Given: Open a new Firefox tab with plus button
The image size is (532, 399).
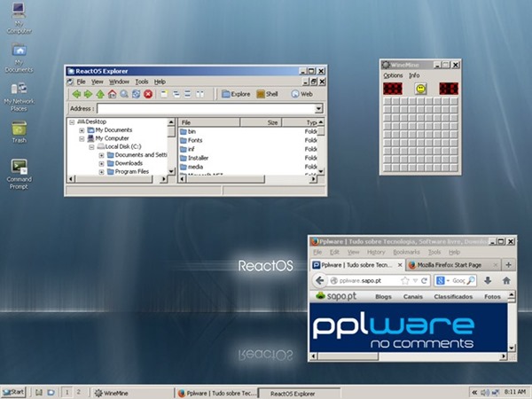Looking at the screenshot, I should (x=508, y=264).
